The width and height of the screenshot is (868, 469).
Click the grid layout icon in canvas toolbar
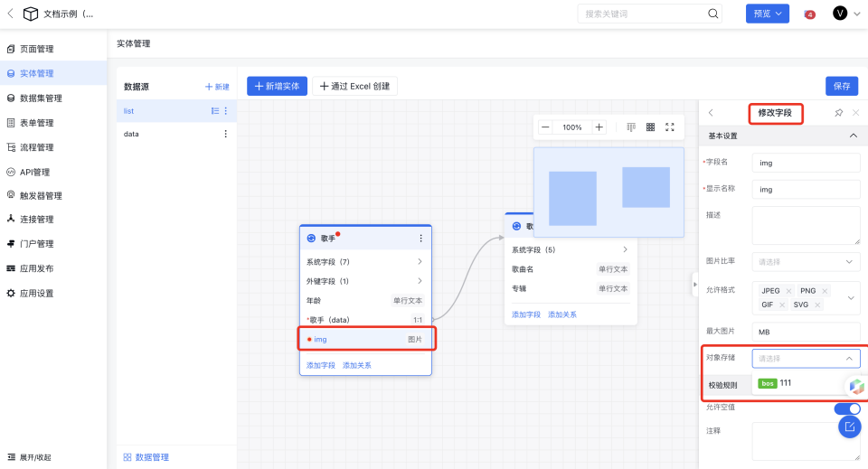(x=650, y=127)
